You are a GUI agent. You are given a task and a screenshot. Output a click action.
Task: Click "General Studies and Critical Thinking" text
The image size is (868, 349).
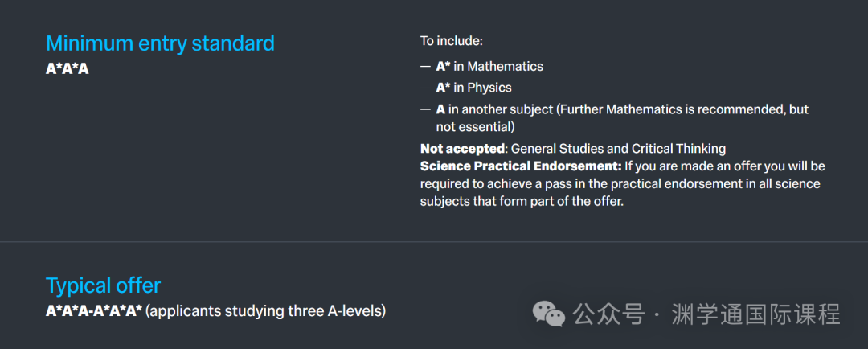coord(618,149)
